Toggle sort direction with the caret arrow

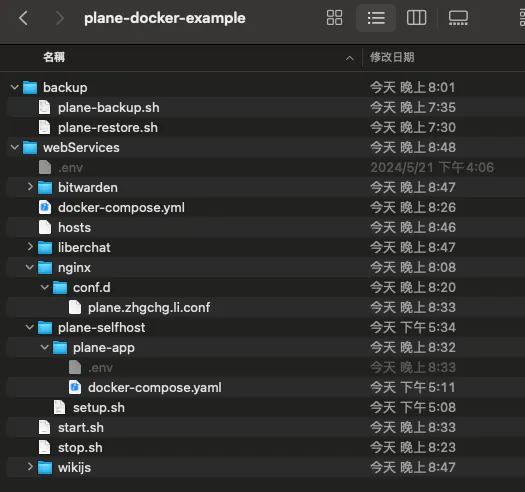pyautogui.click(x=350, y=58)
